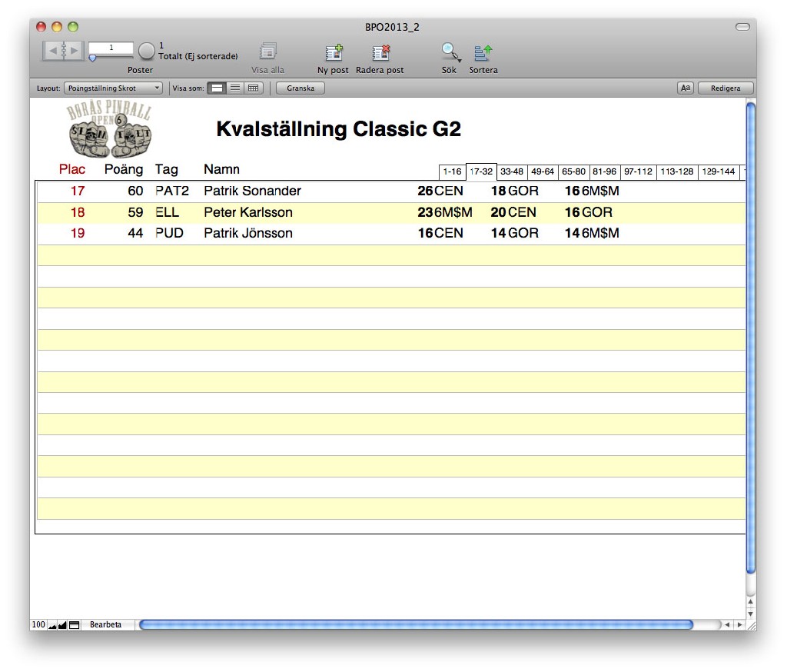Viewport: 787px width, 672px height.
Task: Select the 113-128 tab
Action: click(x=676, y=171)
